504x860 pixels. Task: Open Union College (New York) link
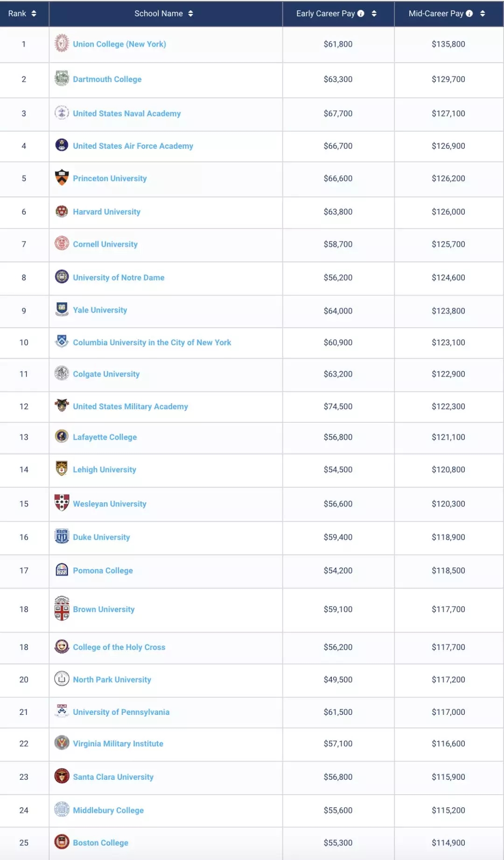tap(119, 44)
